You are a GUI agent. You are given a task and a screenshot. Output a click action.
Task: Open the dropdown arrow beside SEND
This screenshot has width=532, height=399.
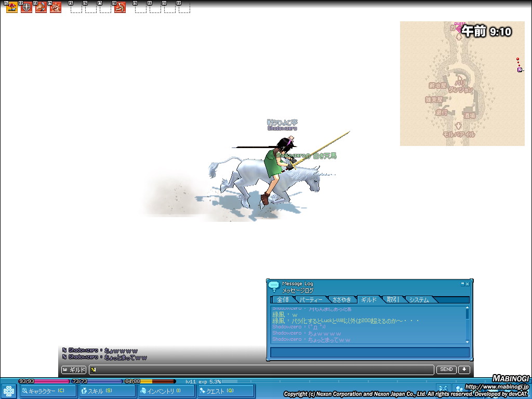tap(464, 369)
